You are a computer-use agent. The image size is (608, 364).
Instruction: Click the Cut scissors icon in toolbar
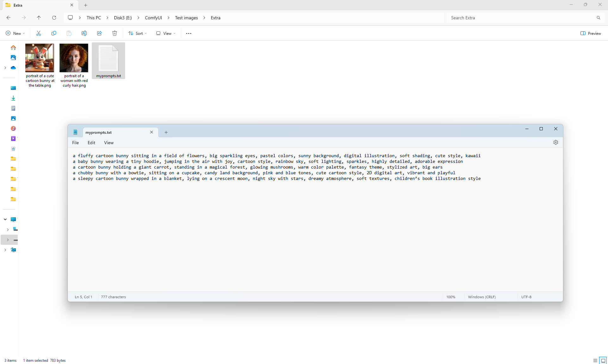coord(39,33)
